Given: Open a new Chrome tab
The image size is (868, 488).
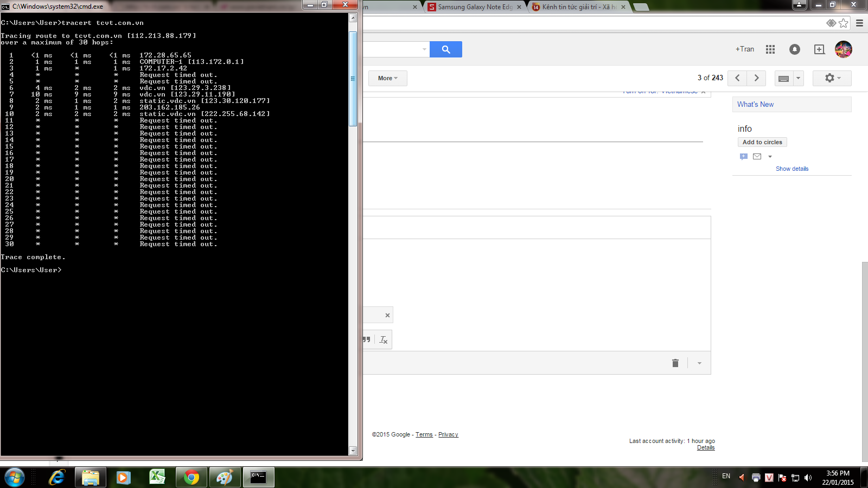Looking at the screenshot, I should 641,7.
